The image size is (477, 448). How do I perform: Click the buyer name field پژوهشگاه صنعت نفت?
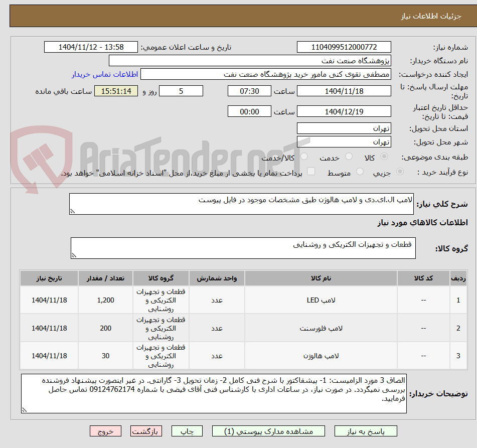(x=250, y=61)
